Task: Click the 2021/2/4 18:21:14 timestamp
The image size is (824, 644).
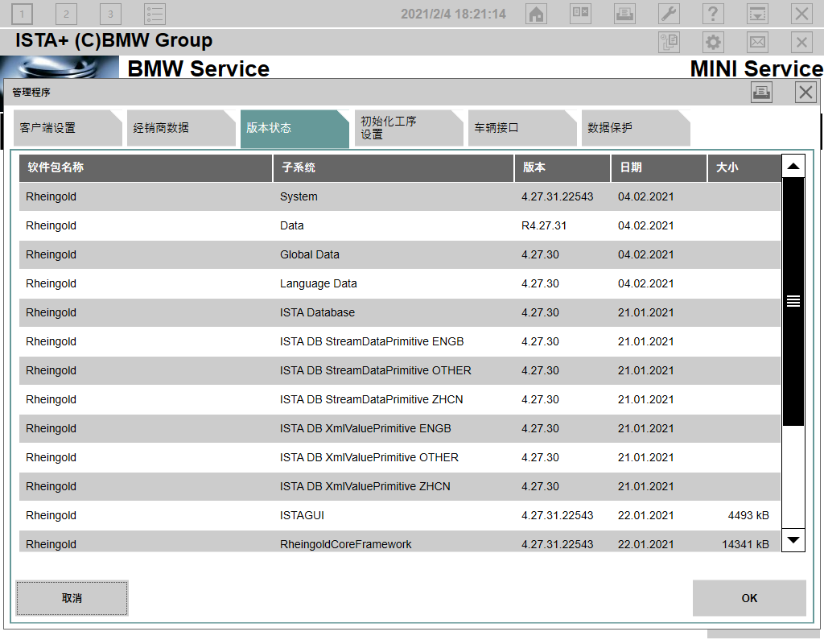Action: click(x=454, y=14)
